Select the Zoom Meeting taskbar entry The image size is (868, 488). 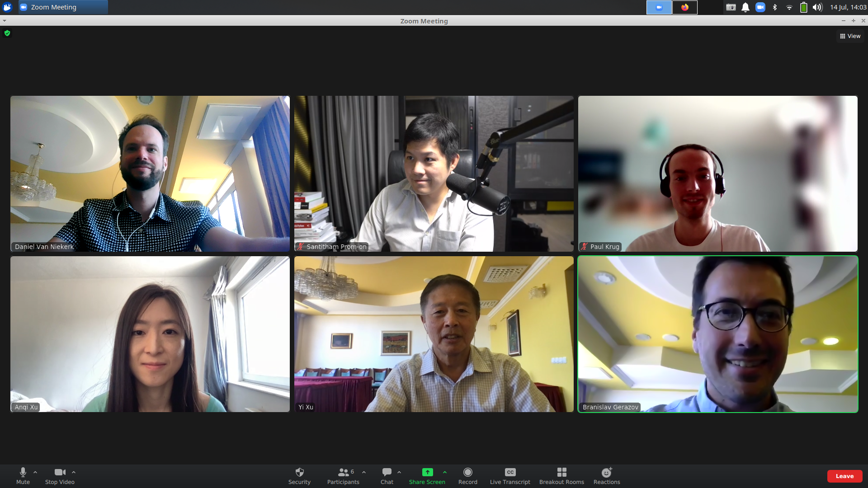click(x=63, y=7)
